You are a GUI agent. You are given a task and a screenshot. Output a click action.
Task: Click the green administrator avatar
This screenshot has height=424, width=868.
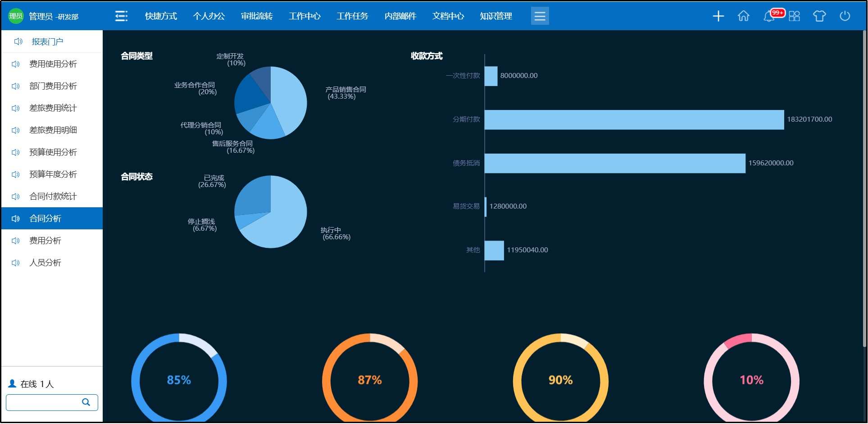coord(16,16)
